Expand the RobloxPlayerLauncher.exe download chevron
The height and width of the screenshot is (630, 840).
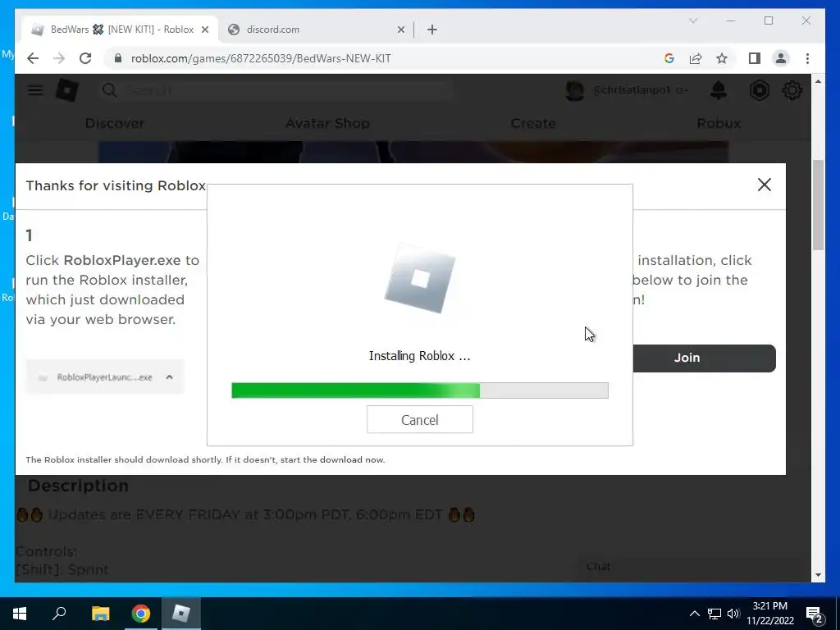(169, 377)
